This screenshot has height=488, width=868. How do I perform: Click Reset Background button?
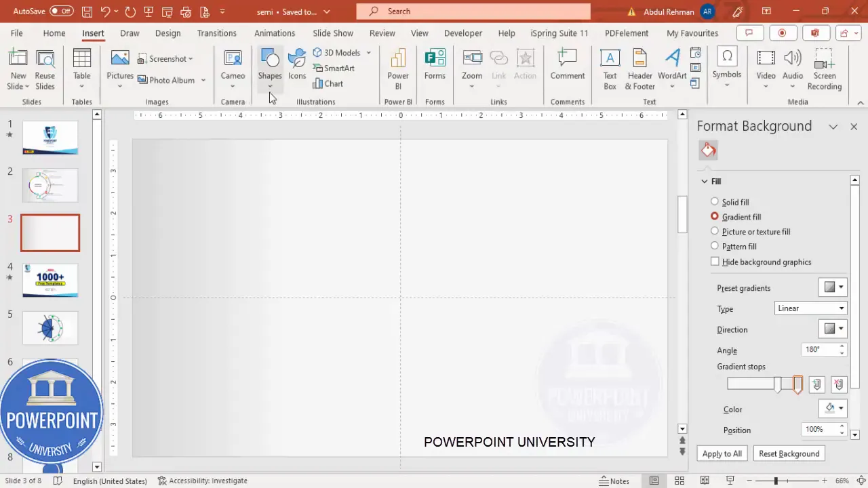pos(789,453)
